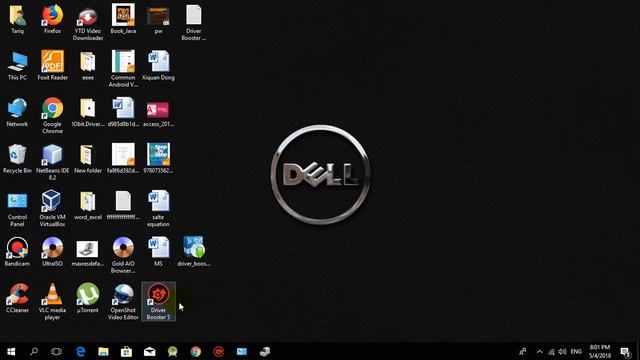Open Task View on taskbar
This screenshot has height=360, width=640.
pyautogui.click(x=56, y=351)
